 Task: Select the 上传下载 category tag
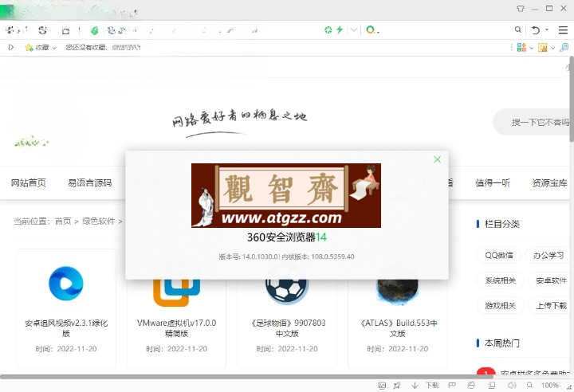[551, 305]
